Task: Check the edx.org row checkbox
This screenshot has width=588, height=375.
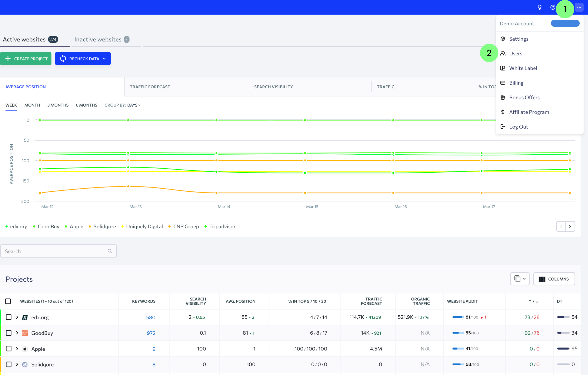Action: pyautogui.click(x=9, y=317)
